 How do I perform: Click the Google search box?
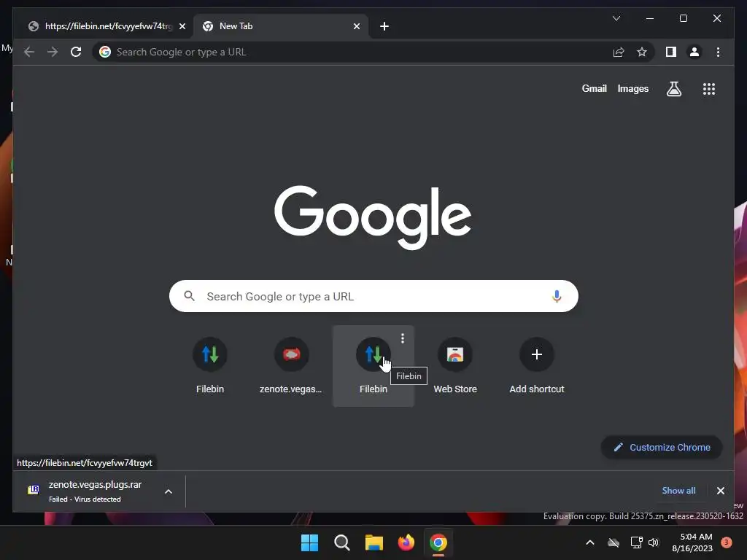(373, 296)
